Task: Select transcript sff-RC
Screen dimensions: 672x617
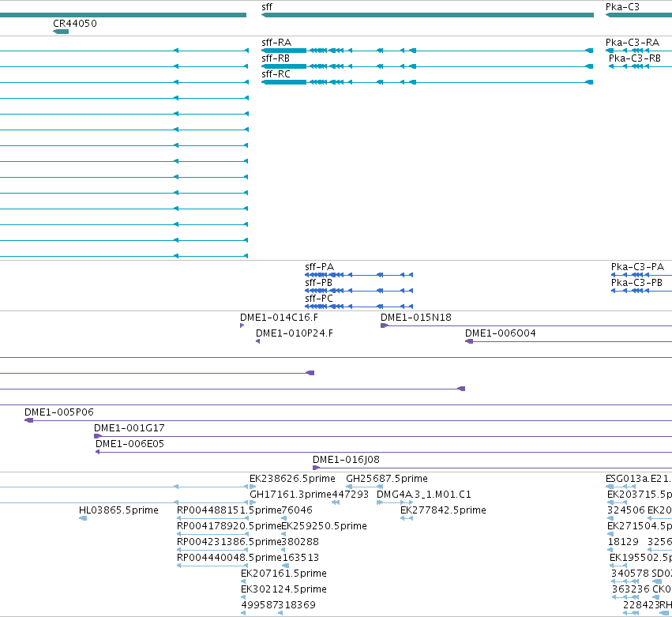Action: [427, 82]
